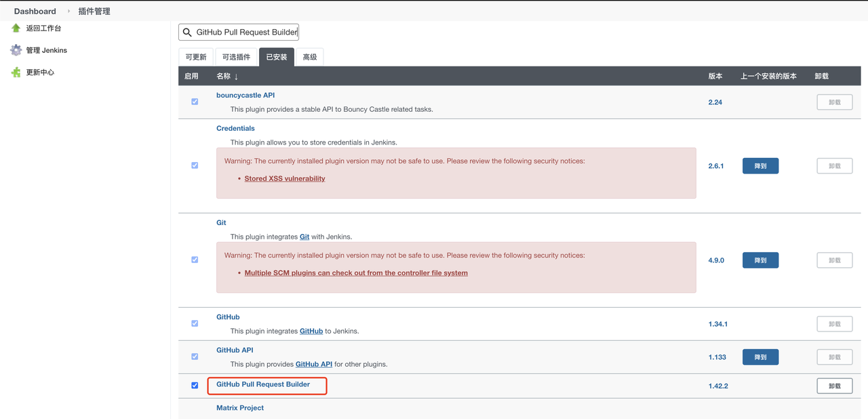Click 卸载 for GitHub API plugin

[834, 357]
